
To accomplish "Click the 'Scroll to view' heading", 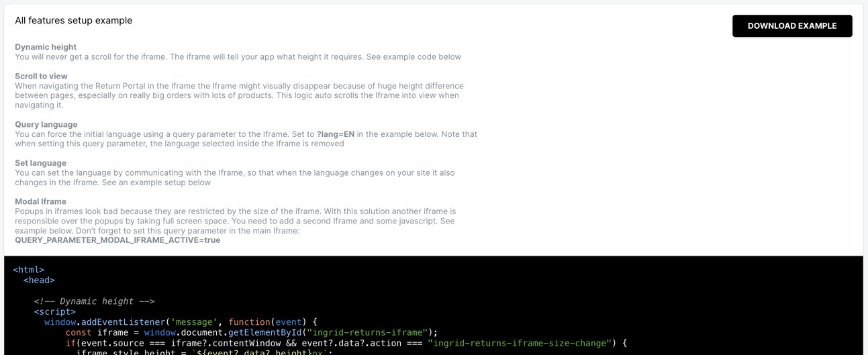I will [x=41, y=77].
